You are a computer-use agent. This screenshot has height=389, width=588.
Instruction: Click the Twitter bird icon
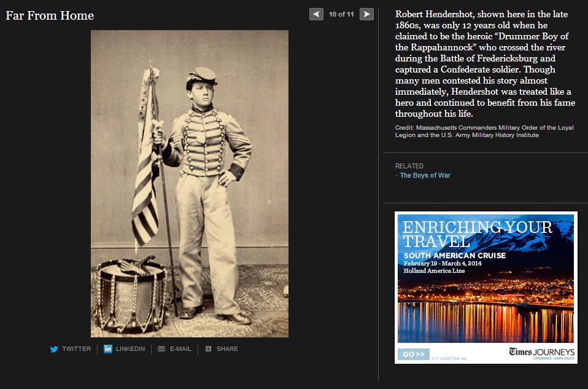(54, 349)
